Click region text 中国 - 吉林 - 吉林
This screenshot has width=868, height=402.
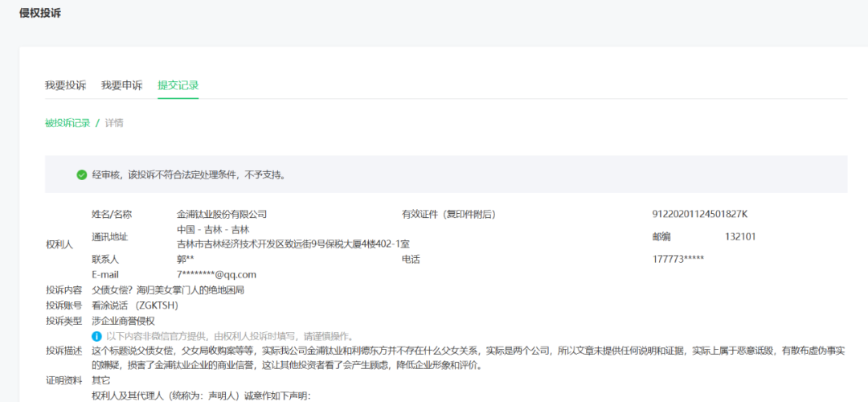(213, 229)
